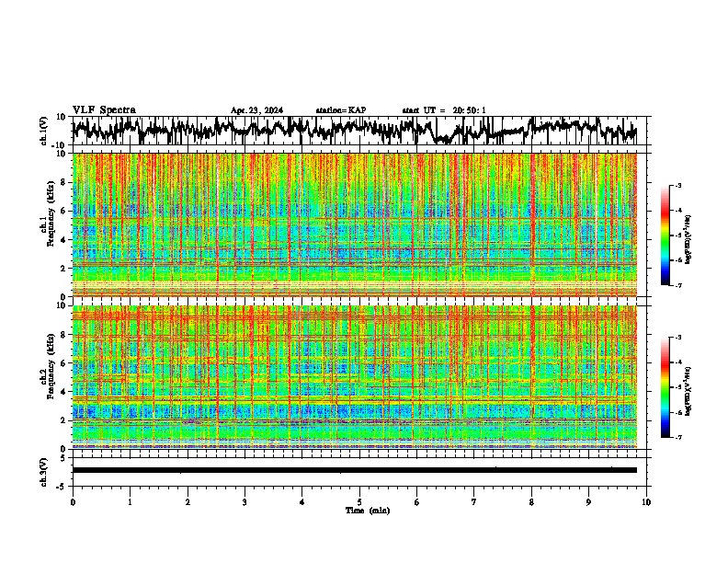Click the "3" minute tick label
The width and height of the screenshot is (728, 563).
pyautogui.click(x=245, y=502)
